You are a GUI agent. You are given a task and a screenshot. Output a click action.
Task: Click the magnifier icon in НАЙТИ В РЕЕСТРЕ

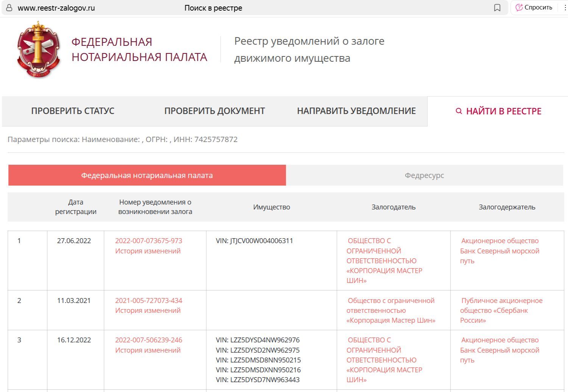click(x=459, y=111)
